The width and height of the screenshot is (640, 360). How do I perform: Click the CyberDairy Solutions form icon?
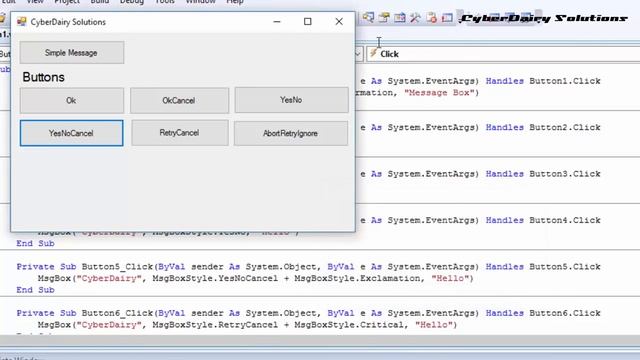(x=22, y=22)
